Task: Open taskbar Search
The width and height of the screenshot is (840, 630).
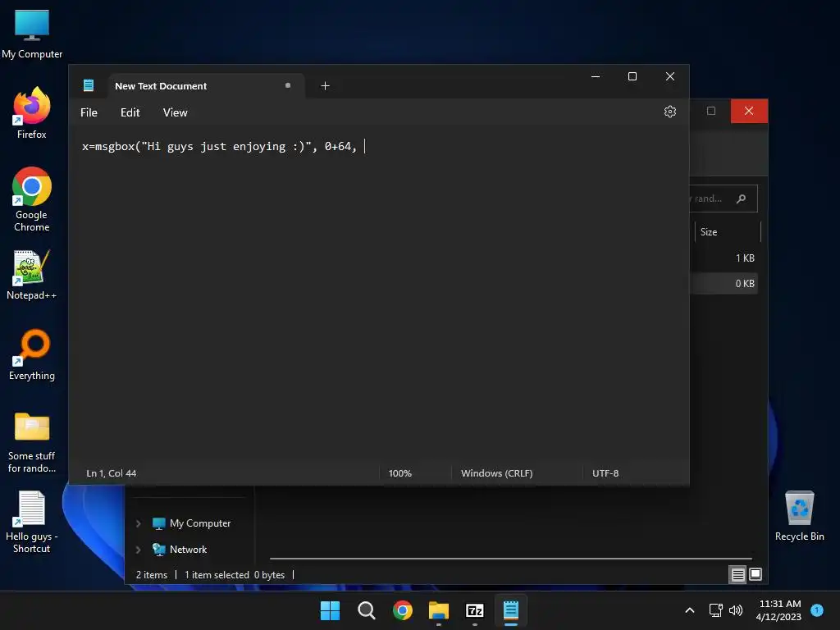Action: pyautogui.click(x=367, y=610)
